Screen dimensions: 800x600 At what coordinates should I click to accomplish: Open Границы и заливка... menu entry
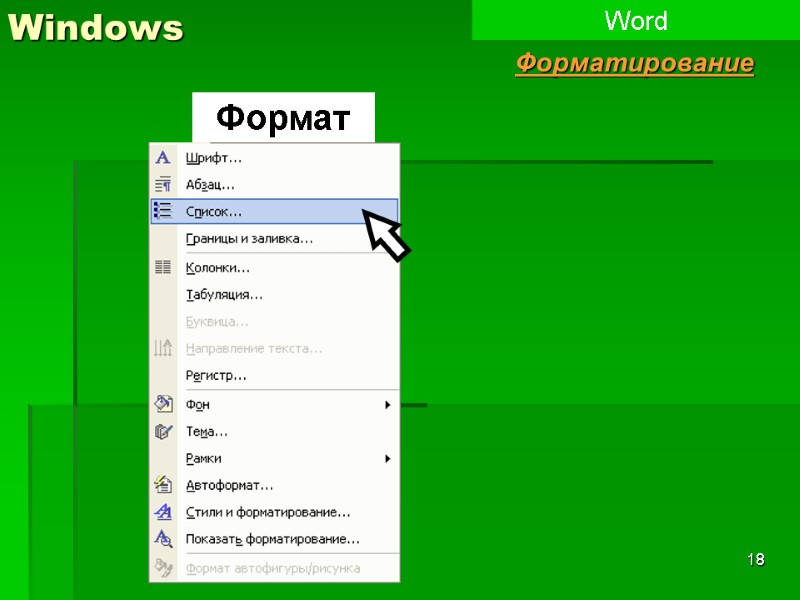[274, 238]
